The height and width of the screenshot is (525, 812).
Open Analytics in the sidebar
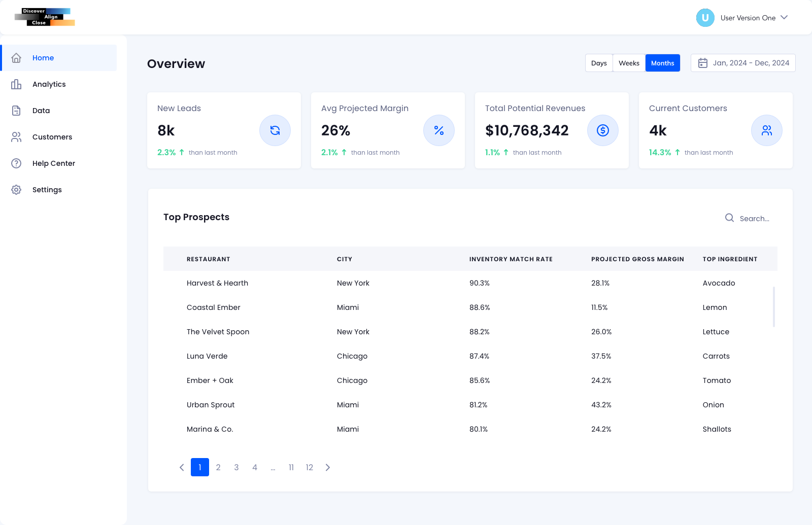49,84
